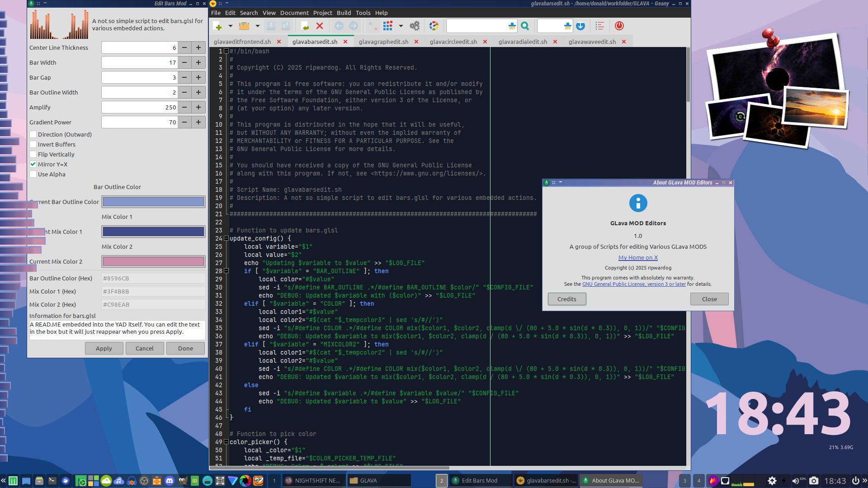Viewport: 868px width, 488px height.
Task: Click the red power quit icon
Action: pyautogui.click(x=619, y=26)
